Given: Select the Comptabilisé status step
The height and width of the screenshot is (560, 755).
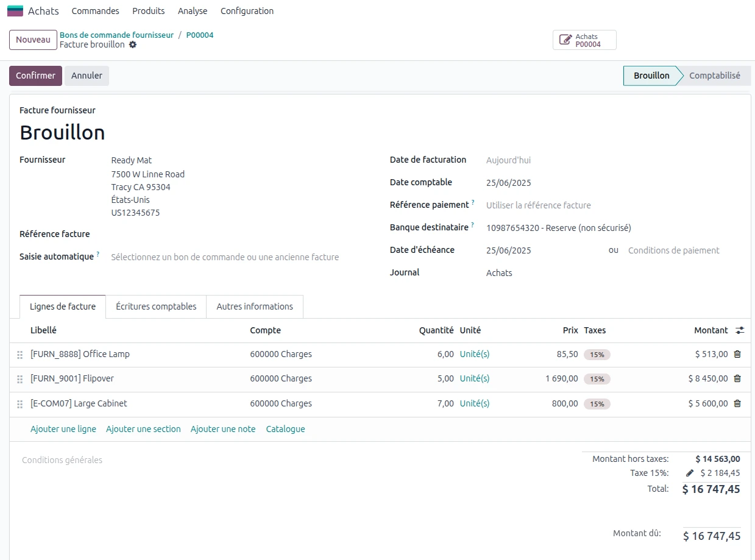Looking at the screenshot, I should tap(715, 76).
